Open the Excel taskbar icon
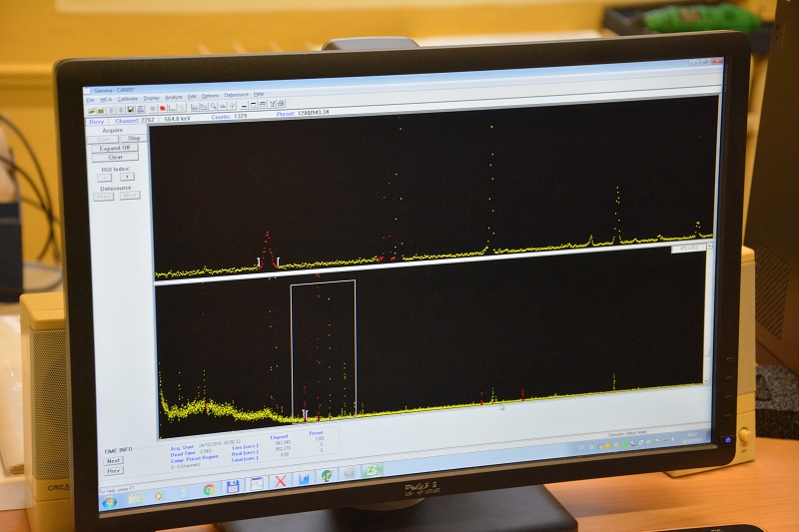The height and width of the screenshot is (532, 799). (372, 470)
